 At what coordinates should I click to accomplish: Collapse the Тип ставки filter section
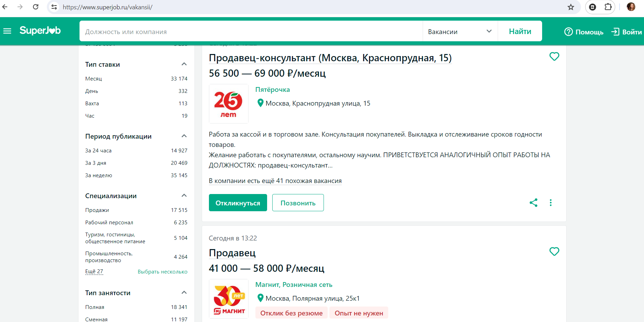pyautogui.click(x=184, y=64)
